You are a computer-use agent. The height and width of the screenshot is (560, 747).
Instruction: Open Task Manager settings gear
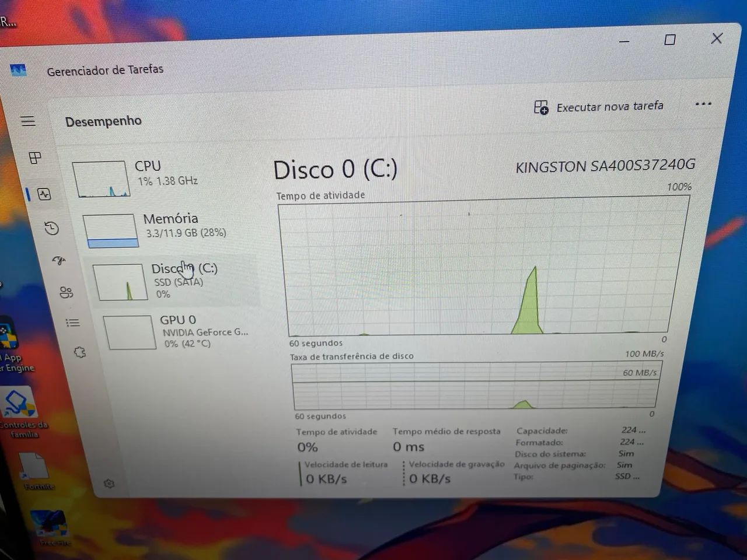[109, 484]
